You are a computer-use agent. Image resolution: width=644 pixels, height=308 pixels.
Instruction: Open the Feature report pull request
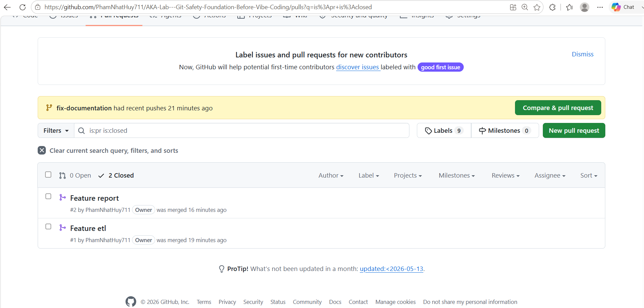[x=94, y=198]
